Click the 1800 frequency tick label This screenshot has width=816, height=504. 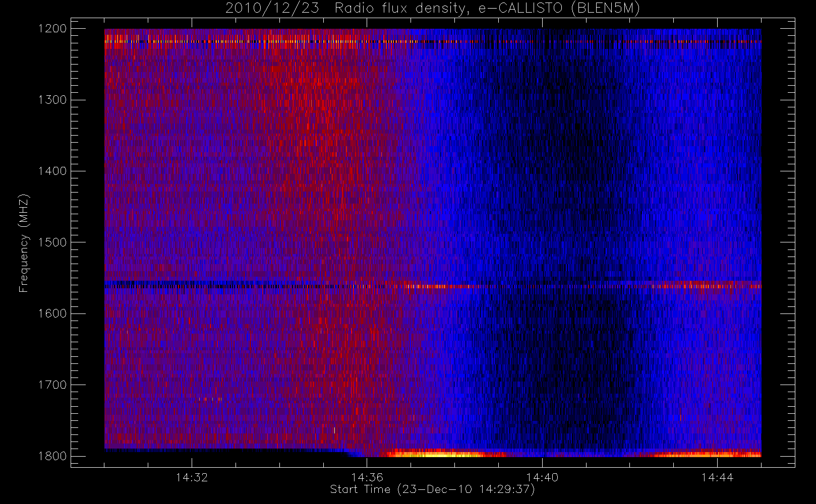coord(52,456)
